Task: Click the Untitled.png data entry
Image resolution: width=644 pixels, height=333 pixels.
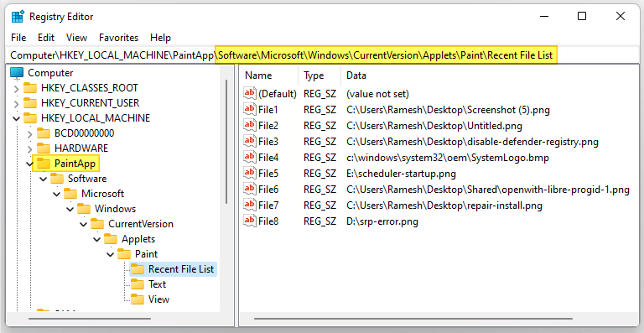Action: pos(434,125)
